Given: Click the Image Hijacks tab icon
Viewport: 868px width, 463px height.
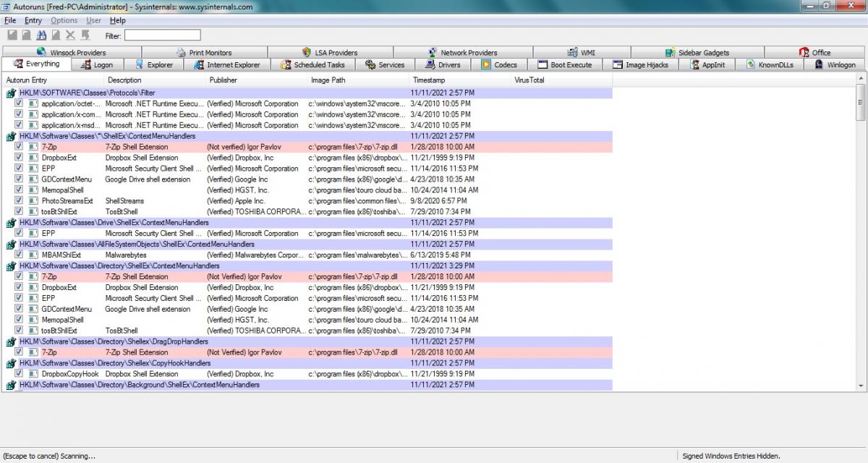Looking at the screenshot, I should click(x=618, y=64).
